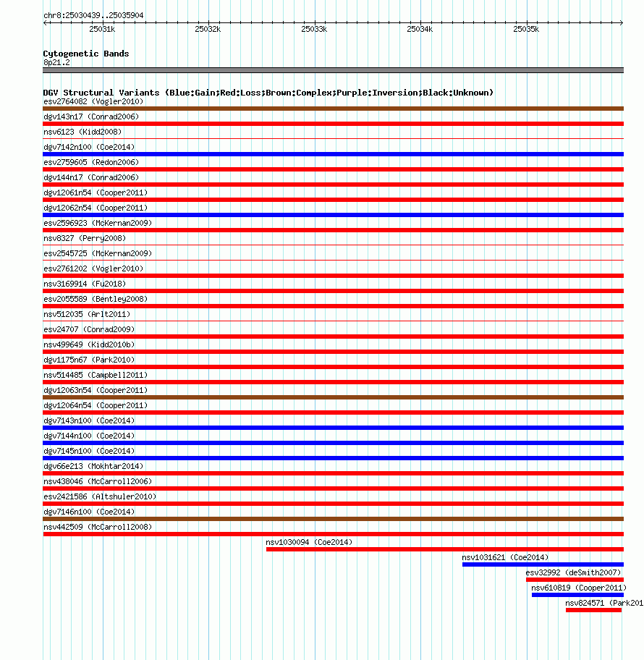Open nsv1030094 (Coe2014) label
644x660 pixels.
coord(309,542)
